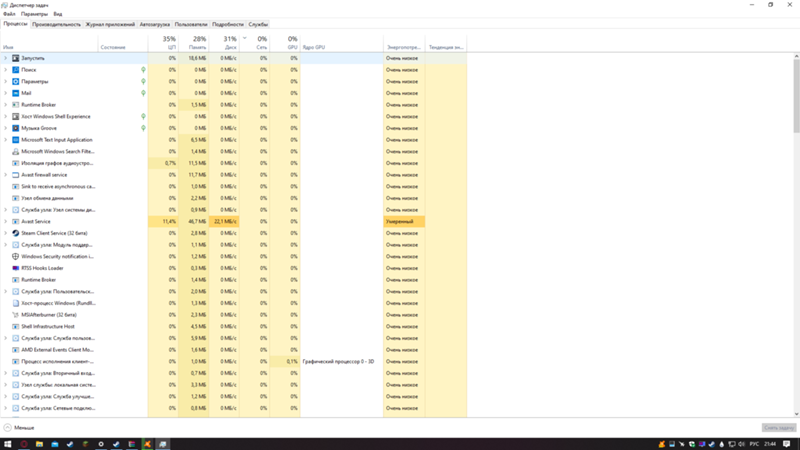Switch to Производительность tab
This screenshot has width=800, height=450.
click(x=56, y=24)
